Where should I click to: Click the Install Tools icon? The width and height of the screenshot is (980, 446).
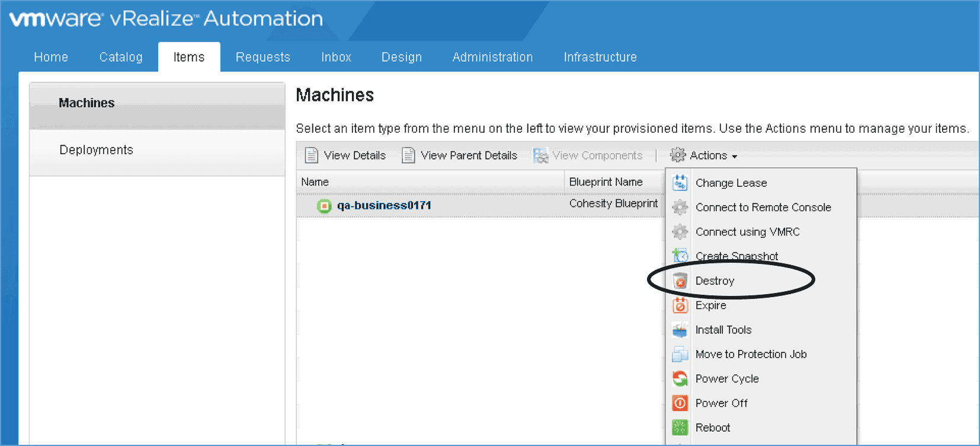pos(680,330)
